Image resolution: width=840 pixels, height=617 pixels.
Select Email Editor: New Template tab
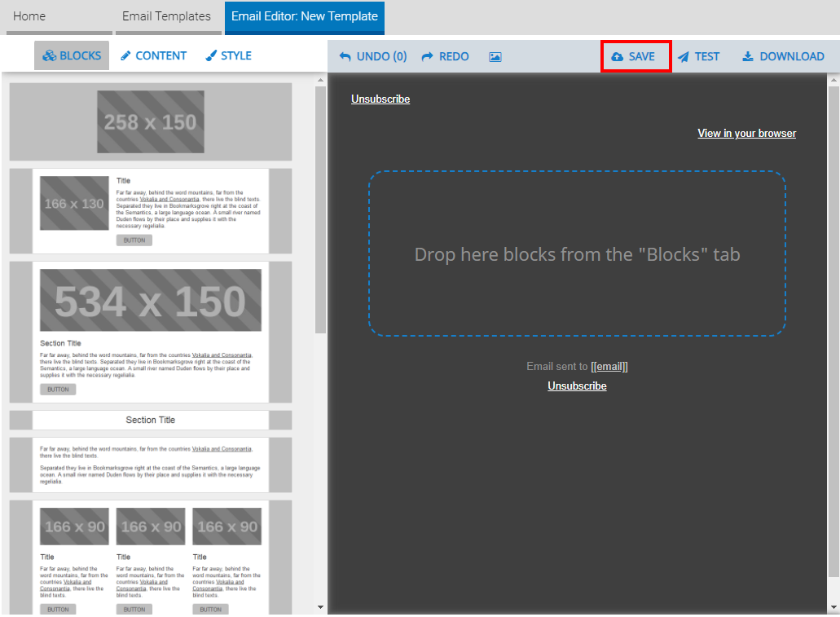click(304, 16)
